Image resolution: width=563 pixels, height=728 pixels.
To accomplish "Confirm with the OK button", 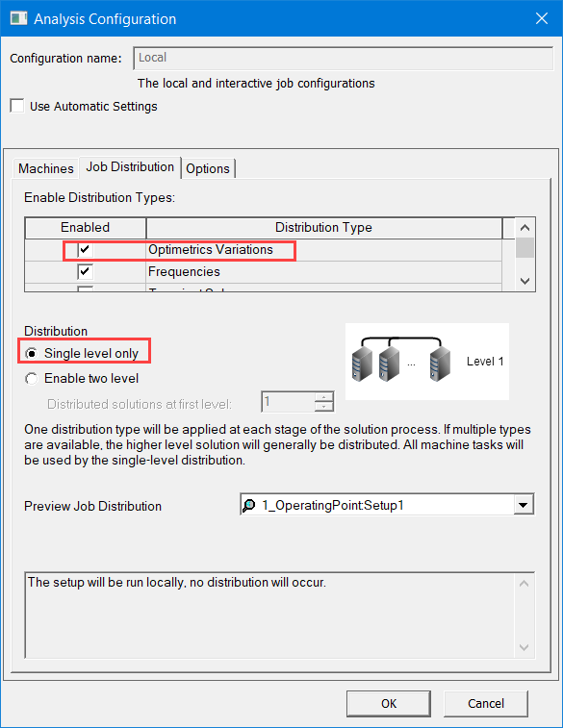I will tap(389, 703).
